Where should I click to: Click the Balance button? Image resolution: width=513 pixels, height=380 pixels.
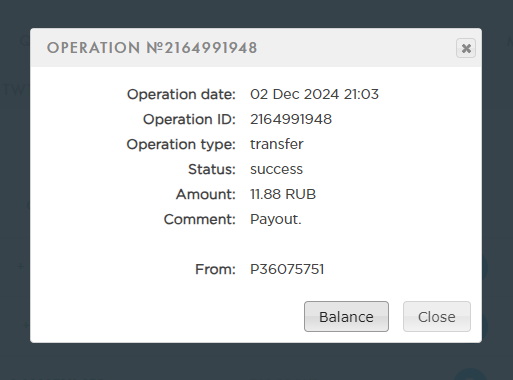[346, 317]
